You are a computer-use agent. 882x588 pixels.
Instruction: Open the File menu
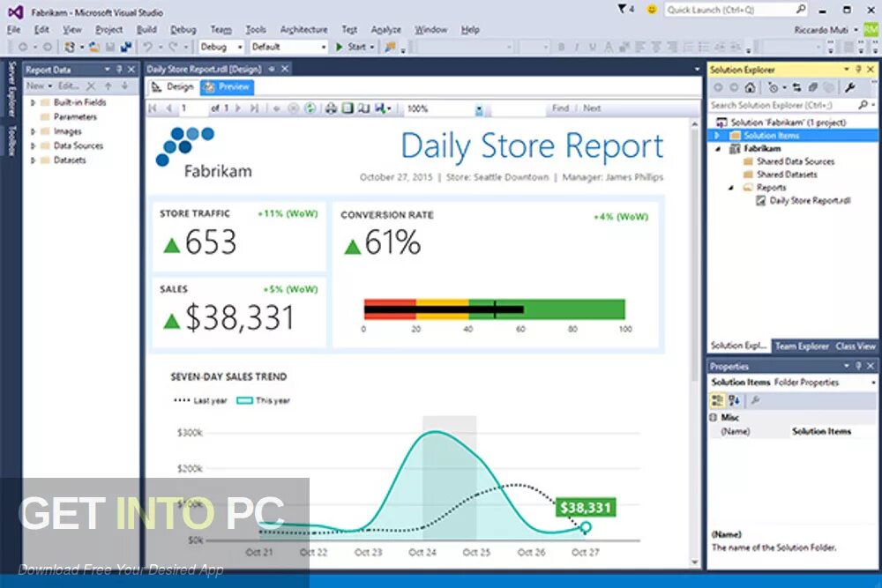[x=14, y=30]
